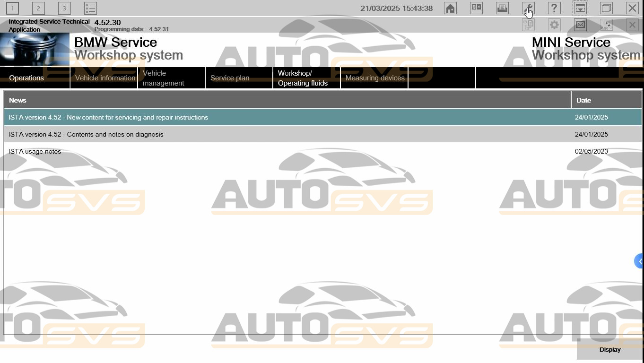Click the Date column header
The width and height of the screenshot is (644, 363).
click(607, 100)
